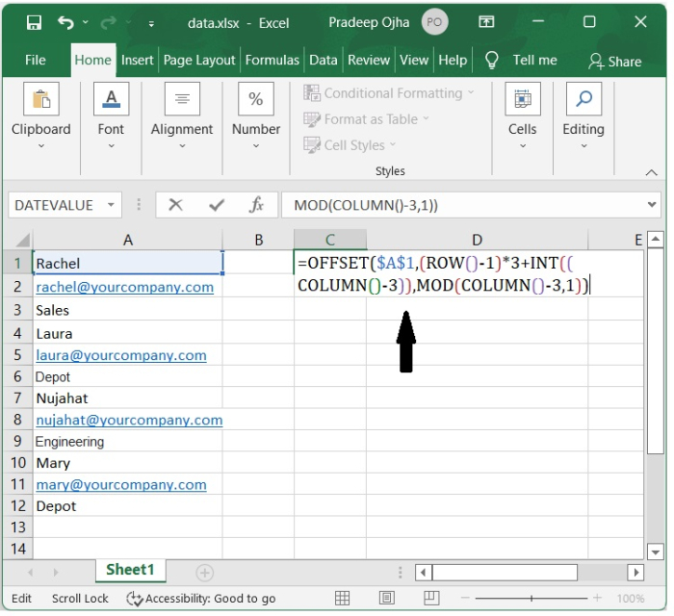Image resolution: width=674 pixels, height=616 pixels.
Task: Open the Clipboard paste icon group
Action: tap(40, 99)
